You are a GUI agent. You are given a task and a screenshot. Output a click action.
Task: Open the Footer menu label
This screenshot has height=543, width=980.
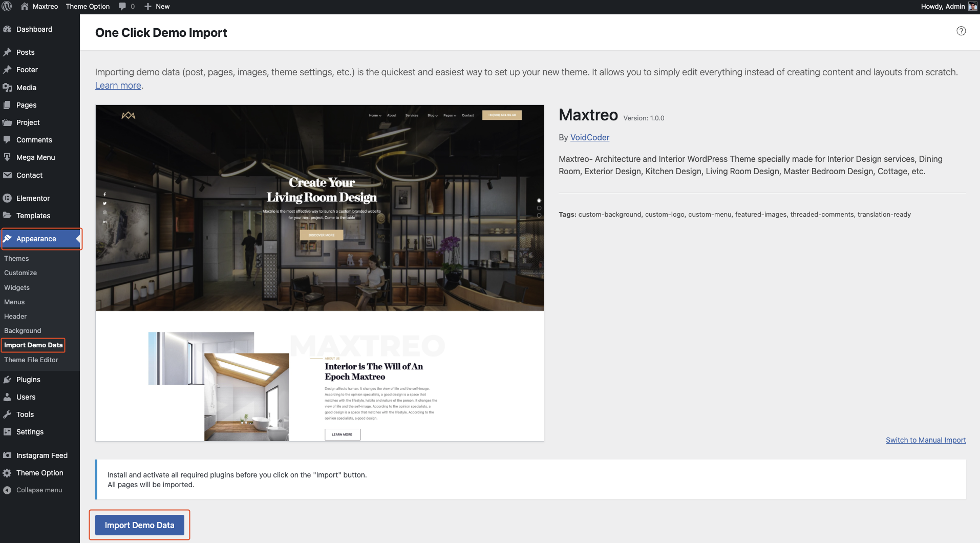tap(27, 70)
